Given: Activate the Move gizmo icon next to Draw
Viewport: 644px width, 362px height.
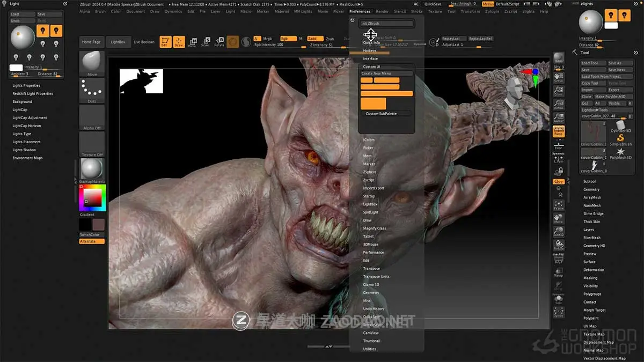Looking at the screenshot, I should (192, 41).
